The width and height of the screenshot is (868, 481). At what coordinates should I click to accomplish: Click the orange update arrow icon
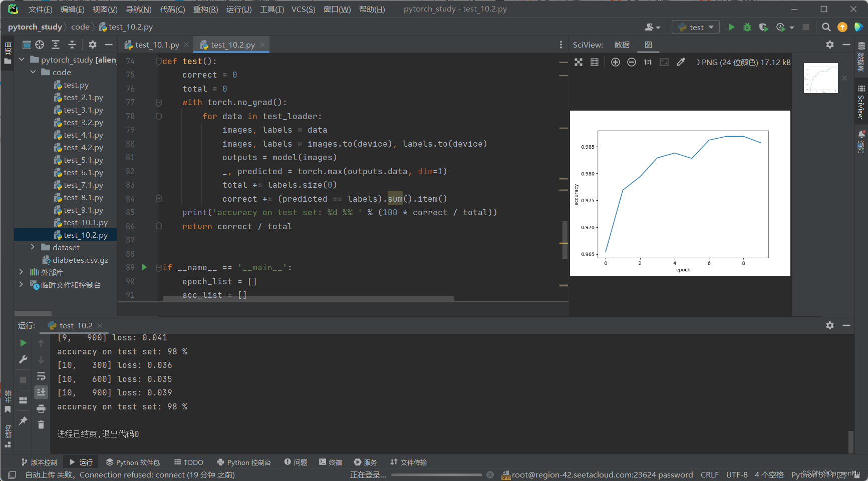click(x=842, y=27)
